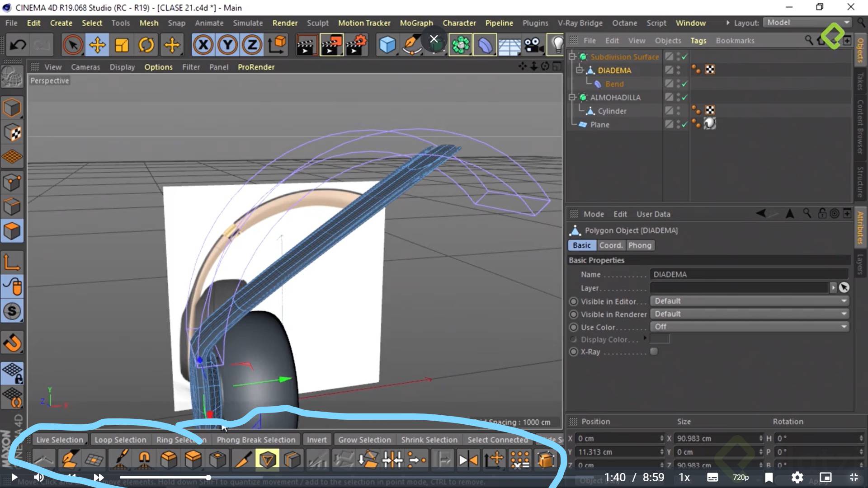Collapse the Subdivision Surface hierarchy
Screen dimensions: 868x488
pyautogui.click(x=572, y=56)
